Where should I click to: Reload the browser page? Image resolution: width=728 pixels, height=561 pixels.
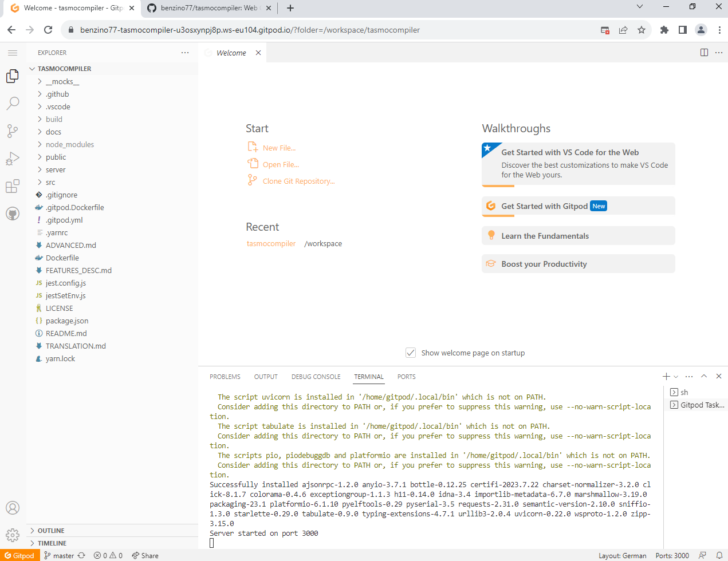point(48,30)
